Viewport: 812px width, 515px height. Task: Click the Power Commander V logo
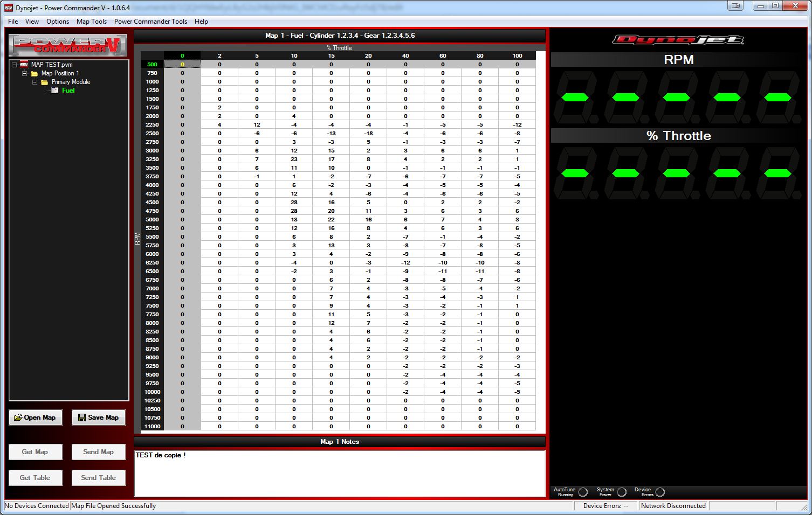(68, 45)
